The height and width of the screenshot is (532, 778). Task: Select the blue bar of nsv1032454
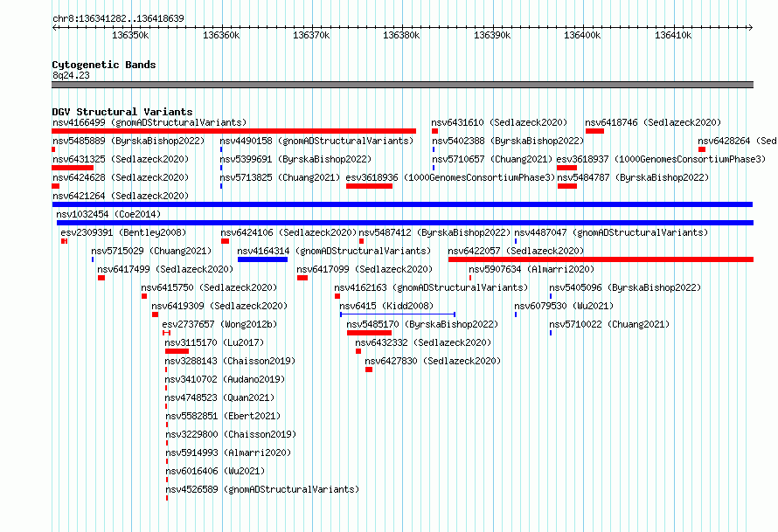(x=405, y=223)
